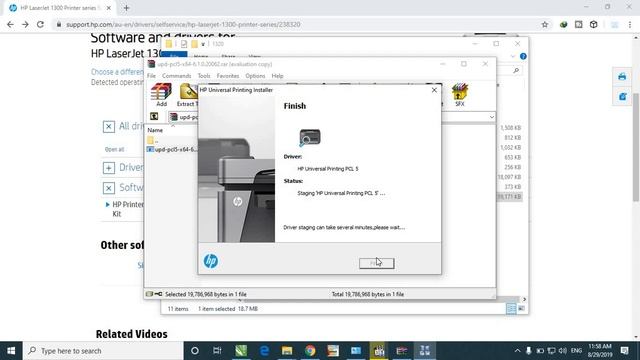
Task: Click the Explorer help question mark icon
Action: click(523, 56)
